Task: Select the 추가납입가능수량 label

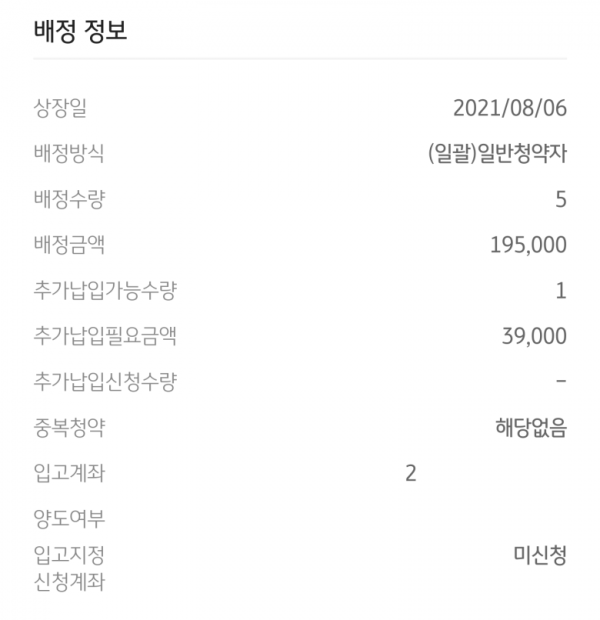Action: click(x=105, y=290)
